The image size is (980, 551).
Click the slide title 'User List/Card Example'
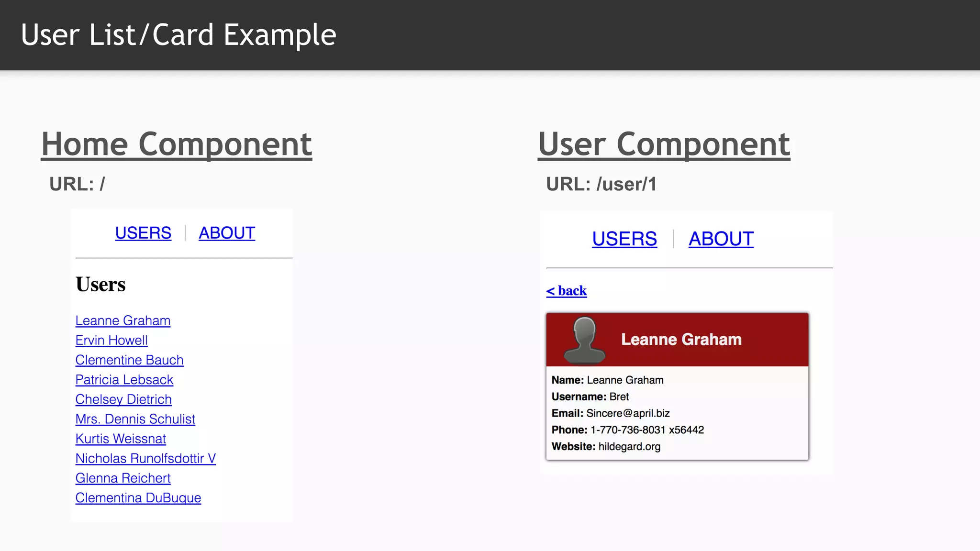pyautogui.click(x=178, y=35)
